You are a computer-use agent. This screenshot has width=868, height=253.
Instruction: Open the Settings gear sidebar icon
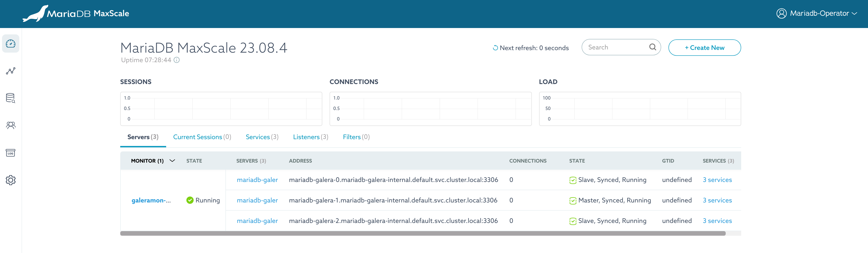click(10, 180)
